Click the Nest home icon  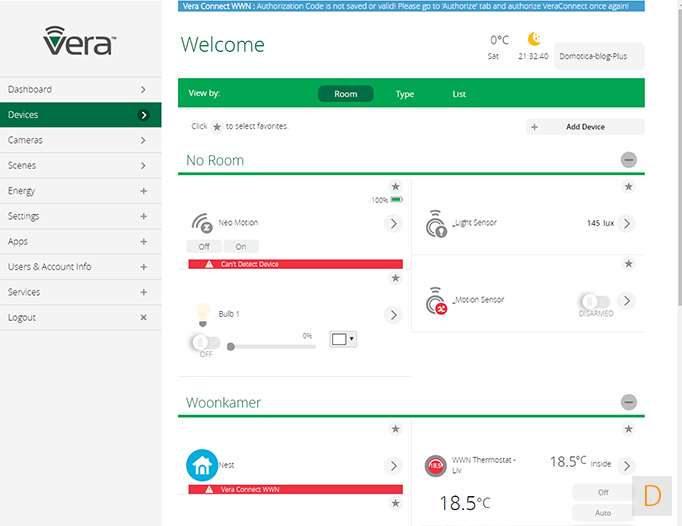pos(202,465)
